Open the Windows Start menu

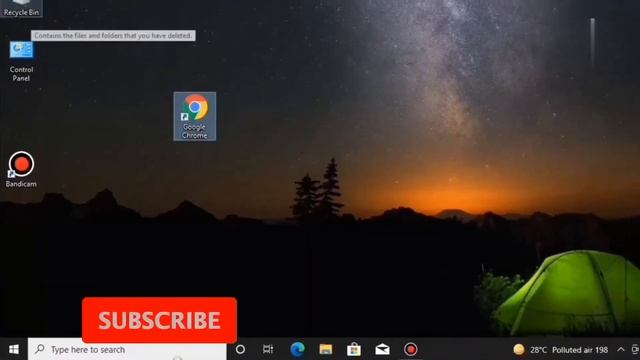14,349
